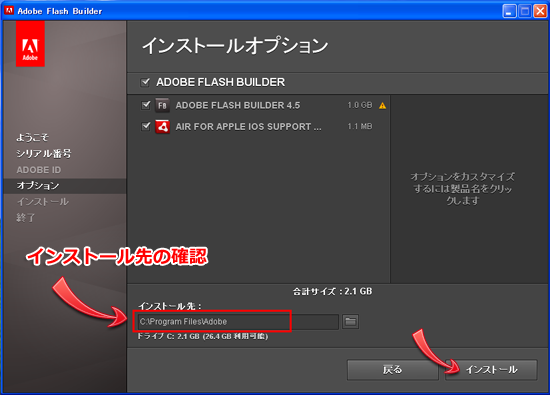Select the オプション step in sidebar

click(x=65, y=186)
